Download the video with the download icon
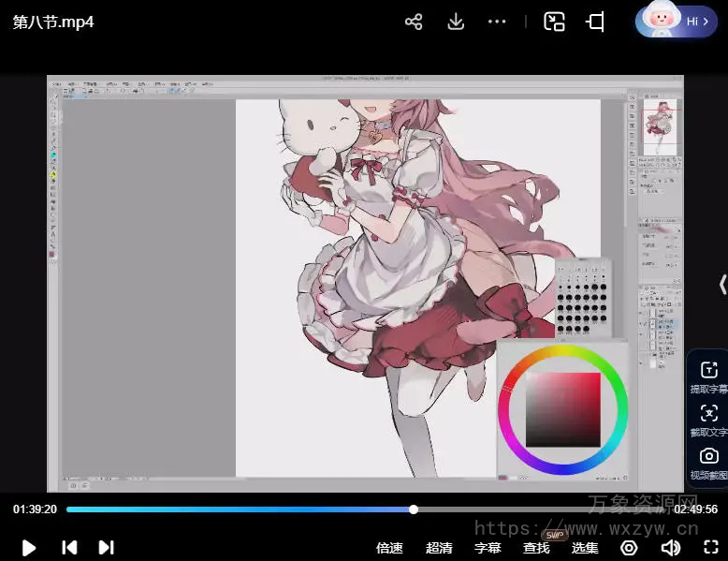Image resolution: width=728 pixels, height=561 pixels. 456,22
